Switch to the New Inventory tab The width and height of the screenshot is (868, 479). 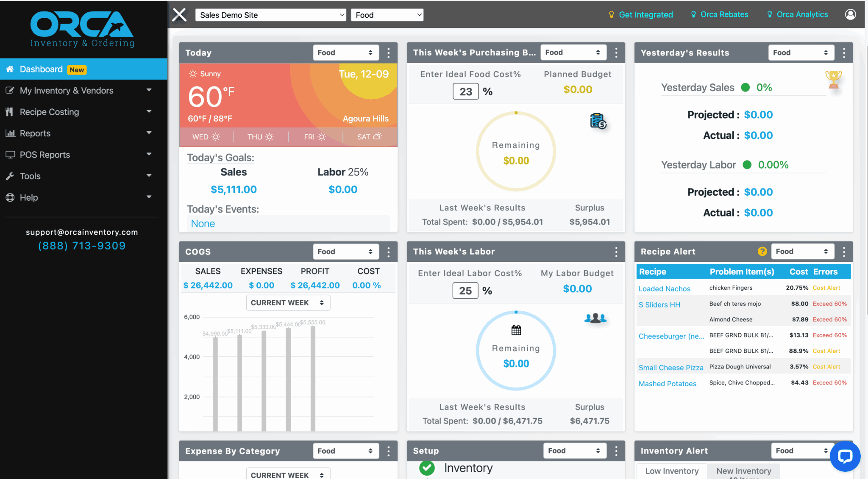(x=743, y=471)
